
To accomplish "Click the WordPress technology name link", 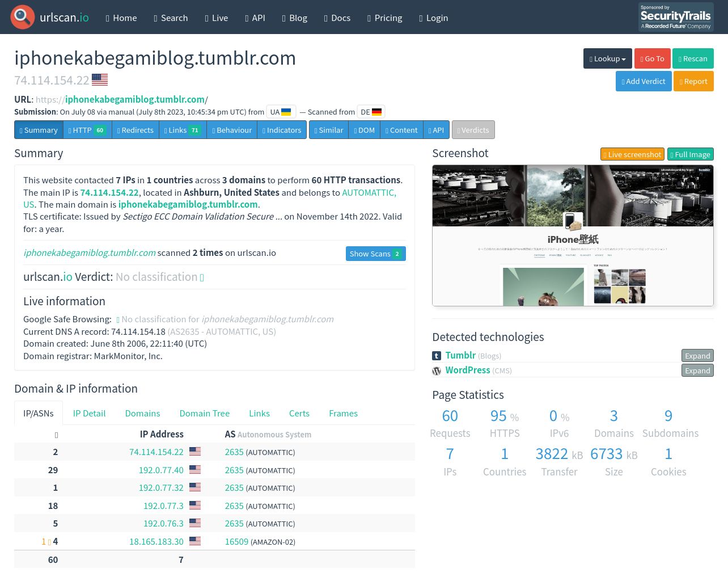I will [468, 370].
